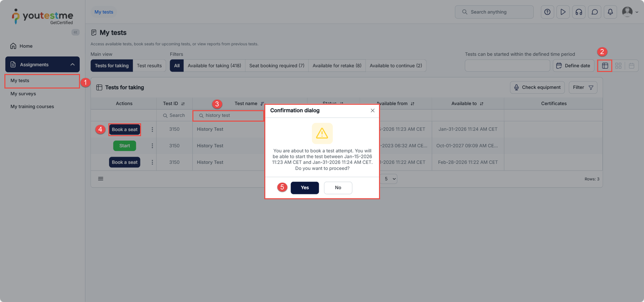Switch to calendar view icon
The width and height of the screenshot is (644, 302).
tap(632, 66)
